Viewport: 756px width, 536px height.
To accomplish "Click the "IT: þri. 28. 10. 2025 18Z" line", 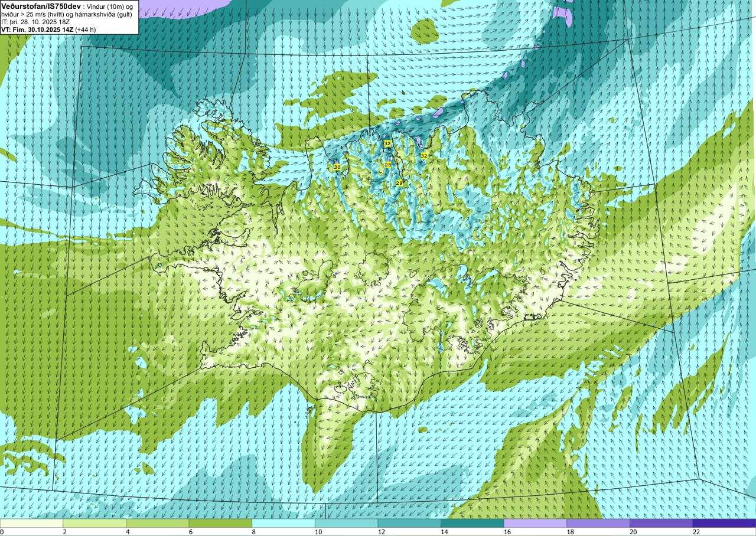I will (35, 21).
